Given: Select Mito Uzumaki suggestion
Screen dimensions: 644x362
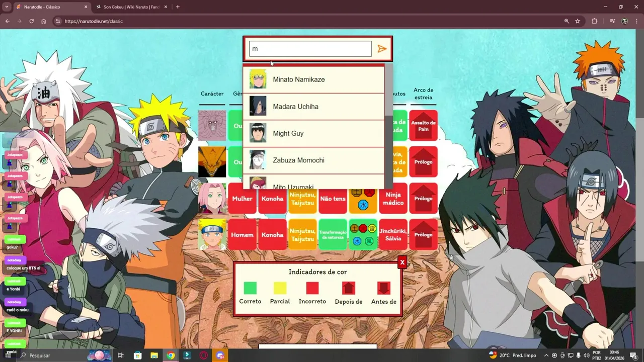Looking at the screenshot, I should [313, 182].
